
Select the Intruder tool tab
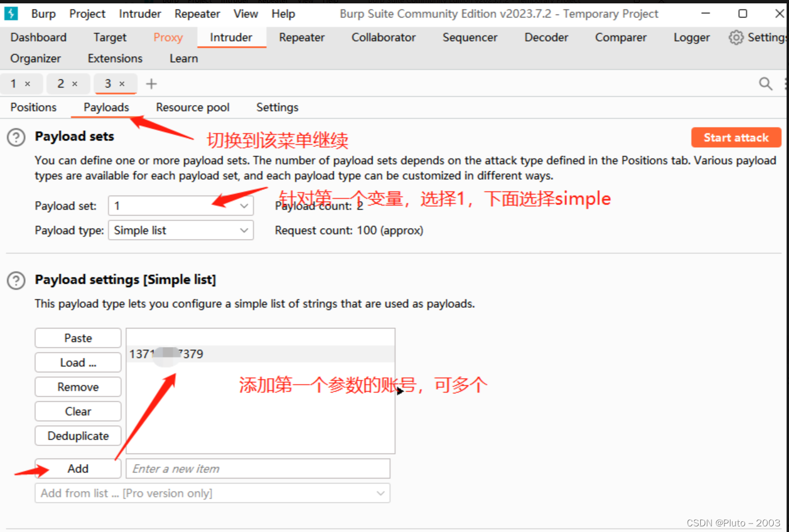click(231, 38)
